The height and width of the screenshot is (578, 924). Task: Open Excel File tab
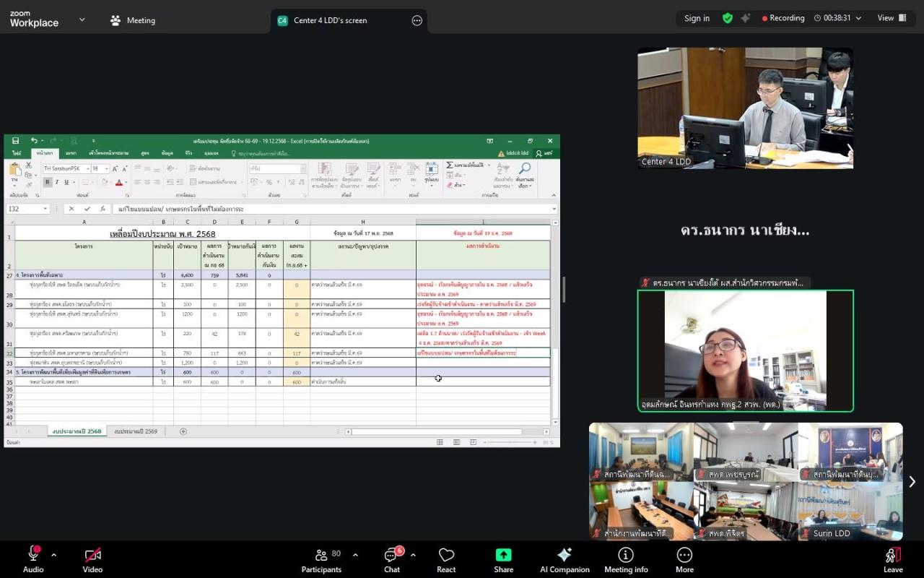[16, 153]
